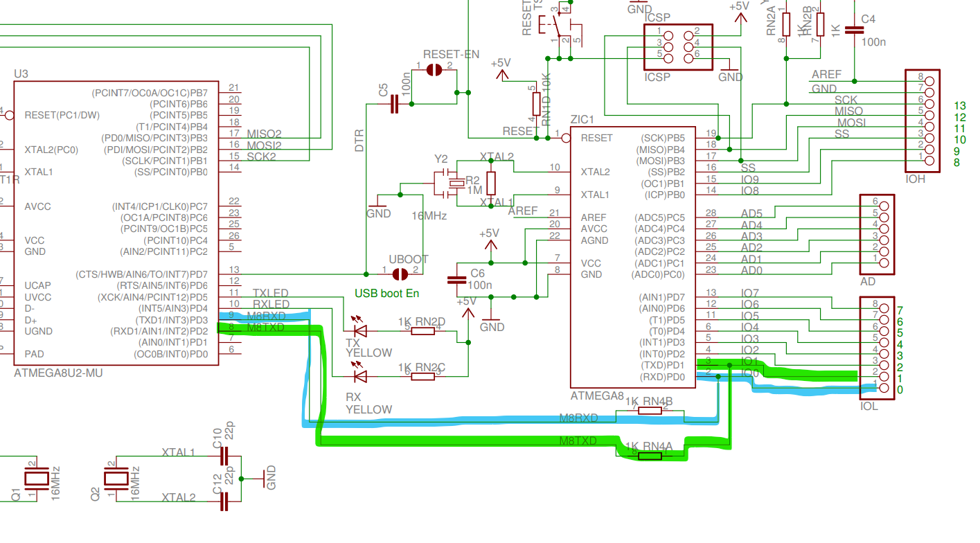The image size is (980, 543).
Task: Click the green USB boot En text
Action: pyautogui.click(x=387, y=293)
